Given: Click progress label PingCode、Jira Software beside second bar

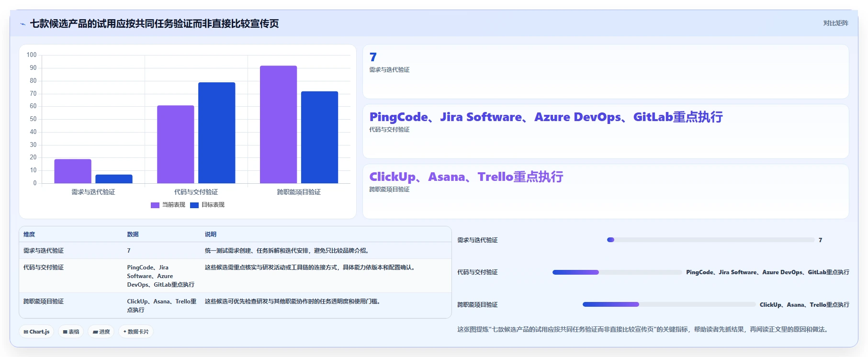Looking at the screenshot, I should click(767, 272).
